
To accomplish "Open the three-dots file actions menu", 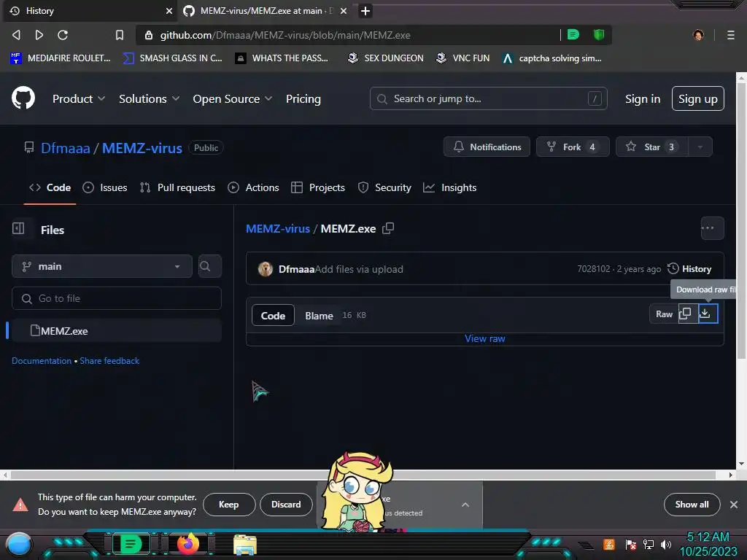I will pyautogui.click(x=712, y=228).
